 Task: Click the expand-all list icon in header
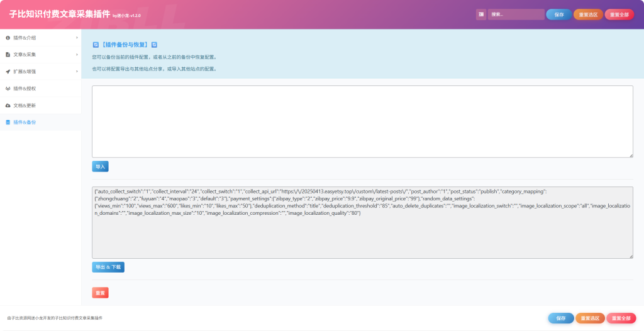(481, 14)
